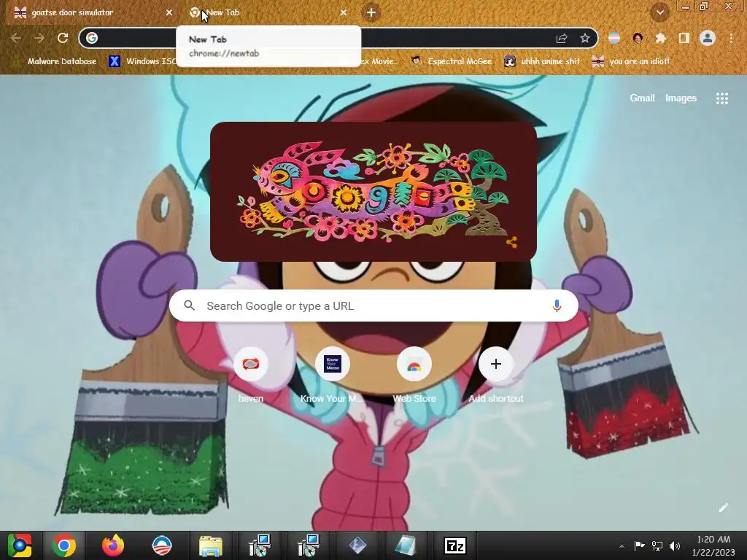Open the you are an idiot! bookmark
The height and width of the screenshot is (560, 747).
pyautogui.click(x=630, y=61)
